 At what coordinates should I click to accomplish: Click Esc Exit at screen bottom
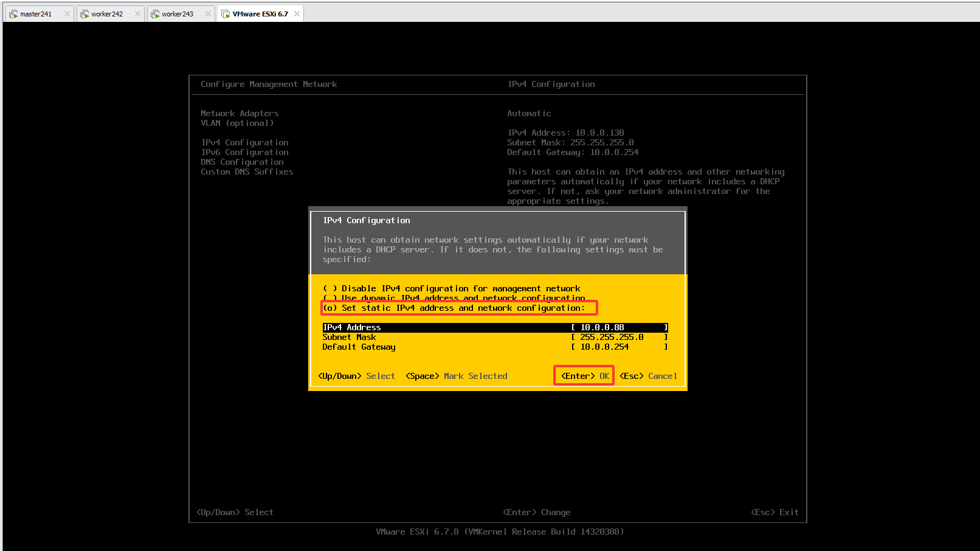coord(775,512)
